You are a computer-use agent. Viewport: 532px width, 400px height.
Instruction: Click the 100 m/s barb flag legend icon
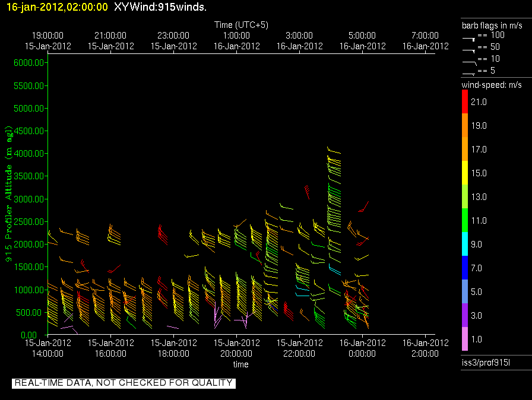click(469, 37)
